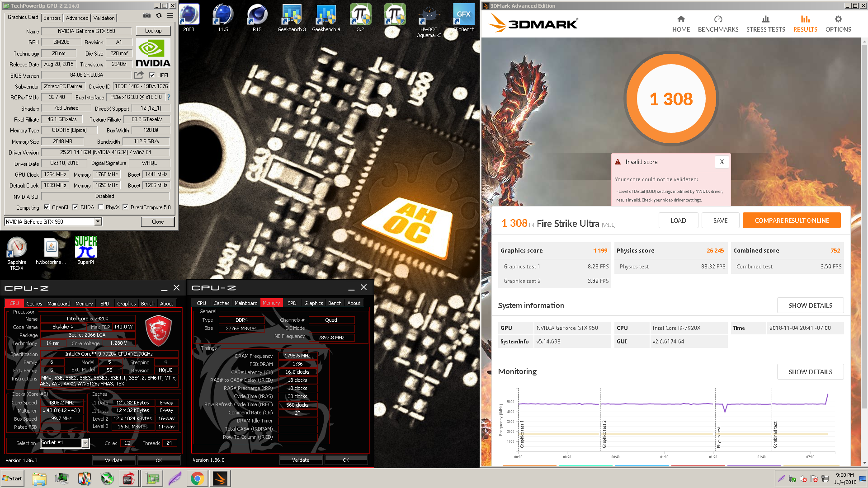Image resolution: width=868 pixels, height=488 pixels.
Task: Click the muted volume tray icon
Action: pyautogui.click(x=803, y=479)
